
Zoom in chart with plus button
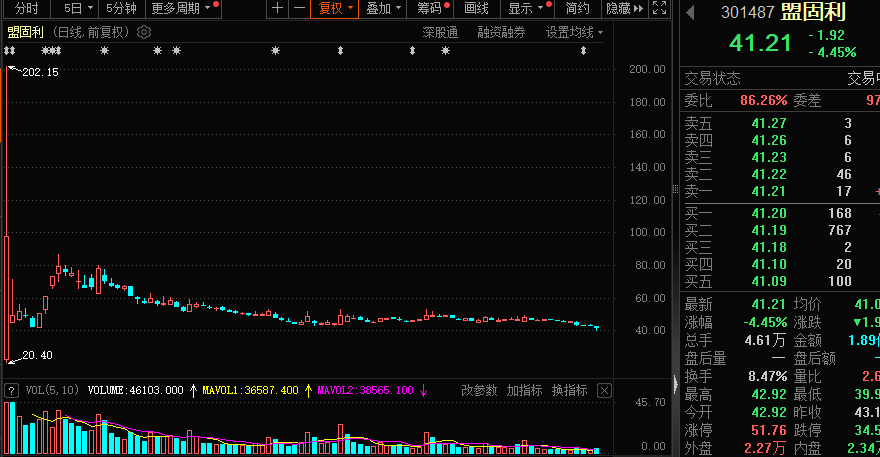pos(277,8)
